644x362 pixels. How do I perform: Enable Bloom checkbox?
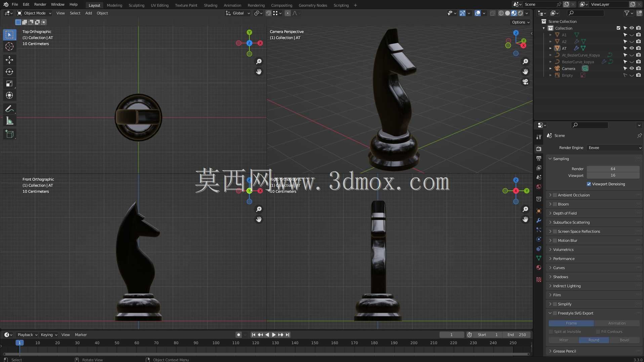pyautogui.click(x=555, y=204)
